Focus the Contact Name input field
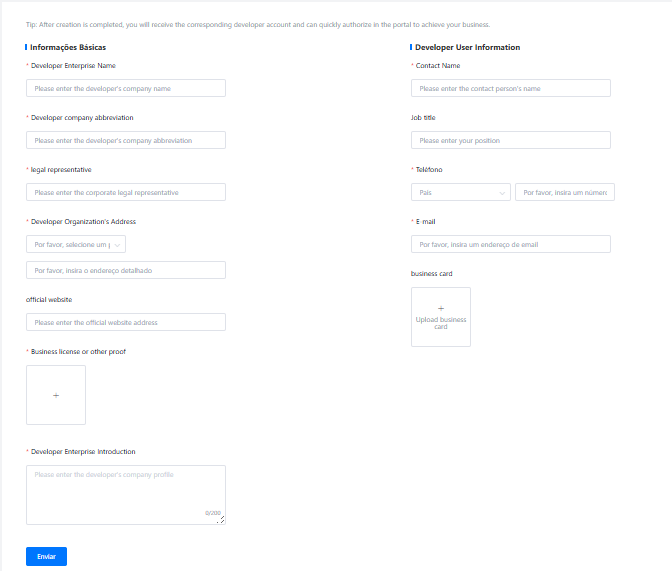The width and height of the screenshot is (672, 571). [510, 88]
